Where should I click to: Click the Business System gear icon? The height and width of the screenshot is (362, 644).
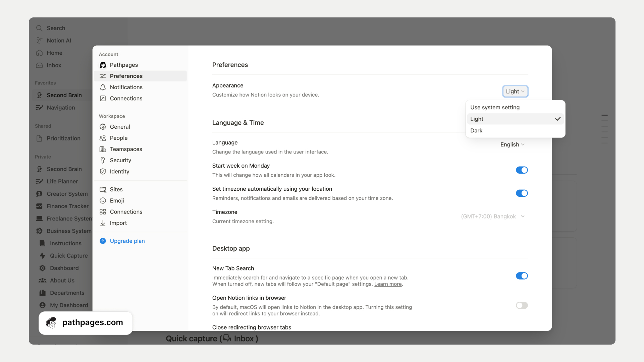click(x=39, y=231)
